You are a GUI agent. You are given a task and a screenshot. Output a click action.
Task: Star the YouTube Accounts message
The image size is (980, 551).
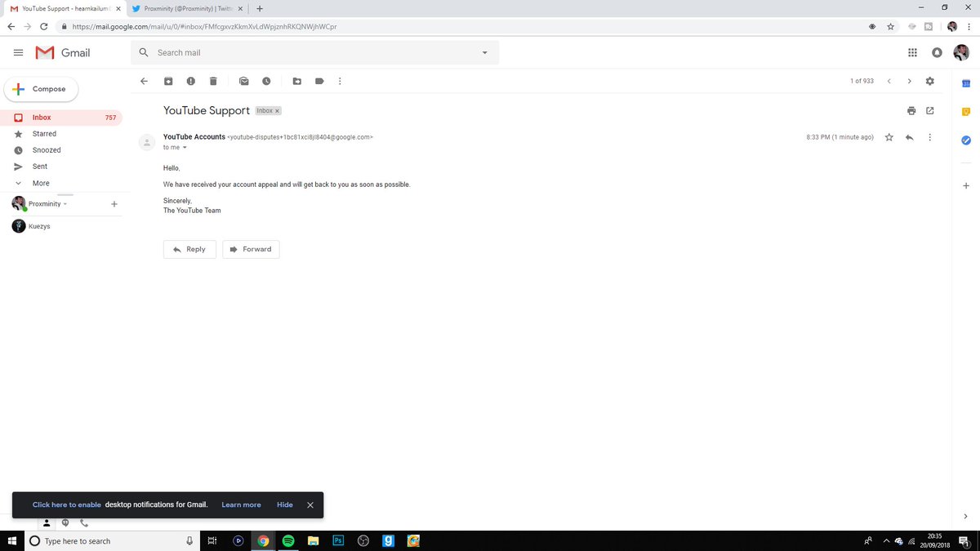click(889, 137)
